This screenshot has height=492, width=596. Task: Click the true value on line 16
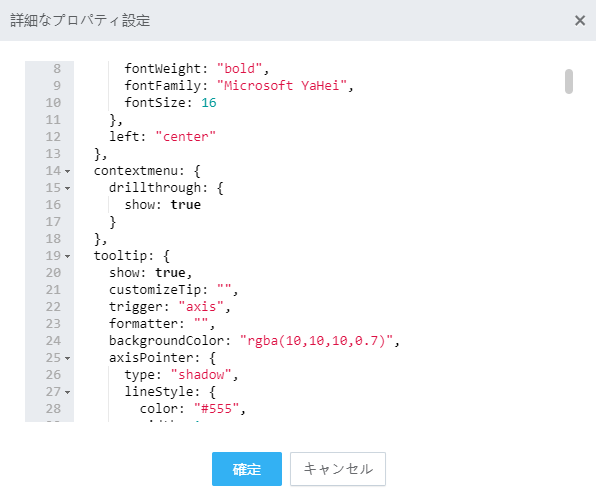(x=185, y=205)
